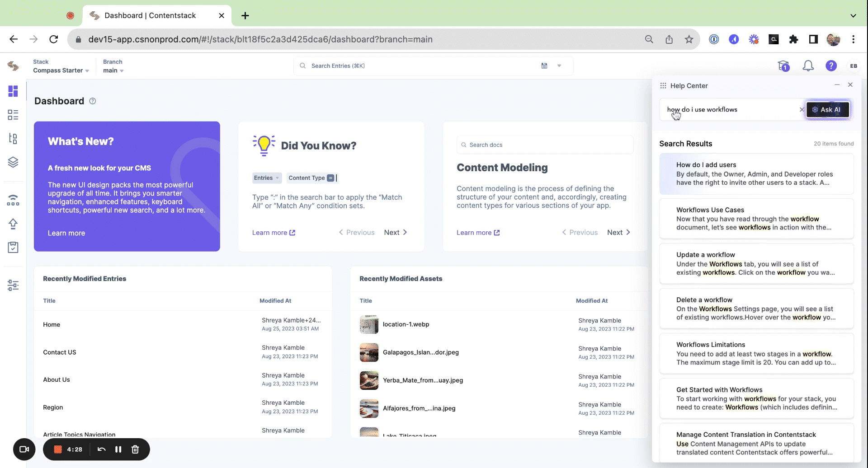
Task: Open the learning academy cap icon
Action: coord(783,66)
